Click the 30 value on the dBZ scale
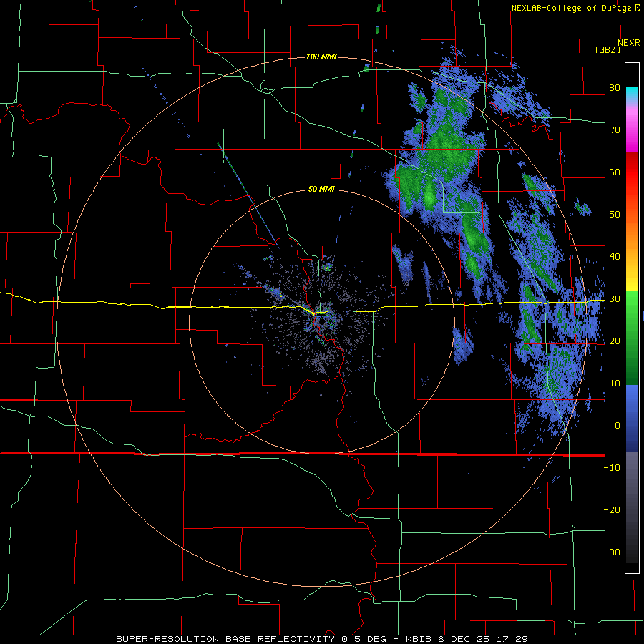 pos(615,299)
